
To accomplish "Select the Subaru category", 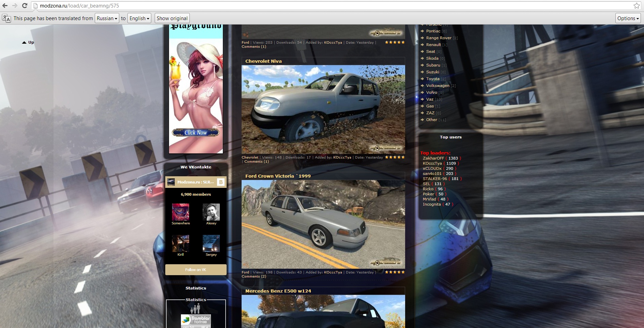I will click(x=433, y=65).
